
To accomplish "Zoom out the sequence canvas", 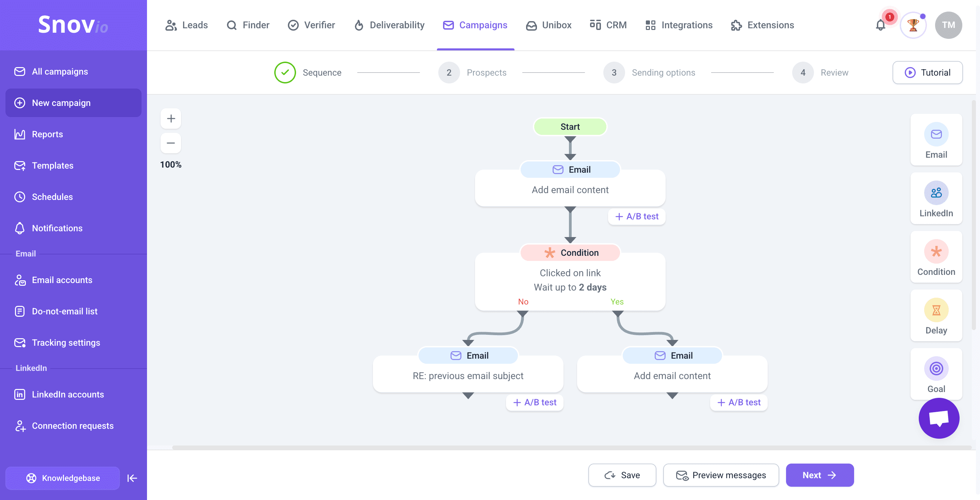I will (x=171, y=143).
